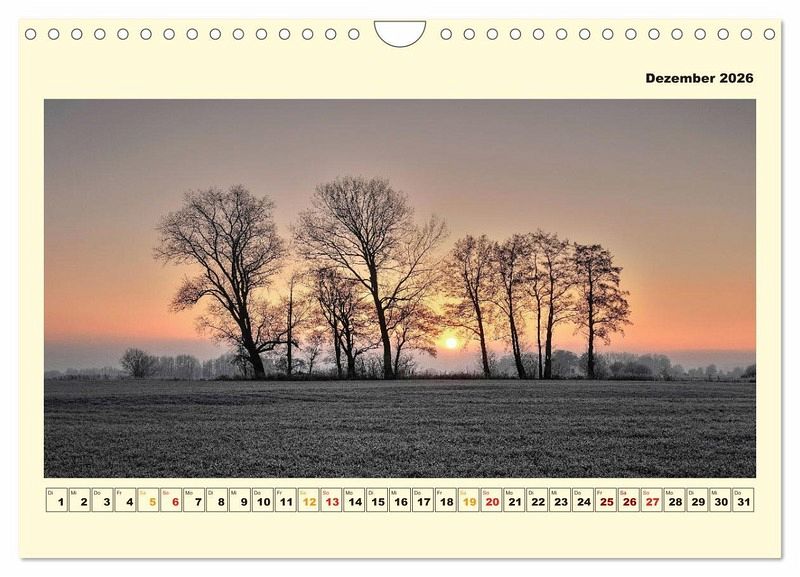Click the Dezember 2026 month title
Screen dimensions: 800x577
click(699, 78)
